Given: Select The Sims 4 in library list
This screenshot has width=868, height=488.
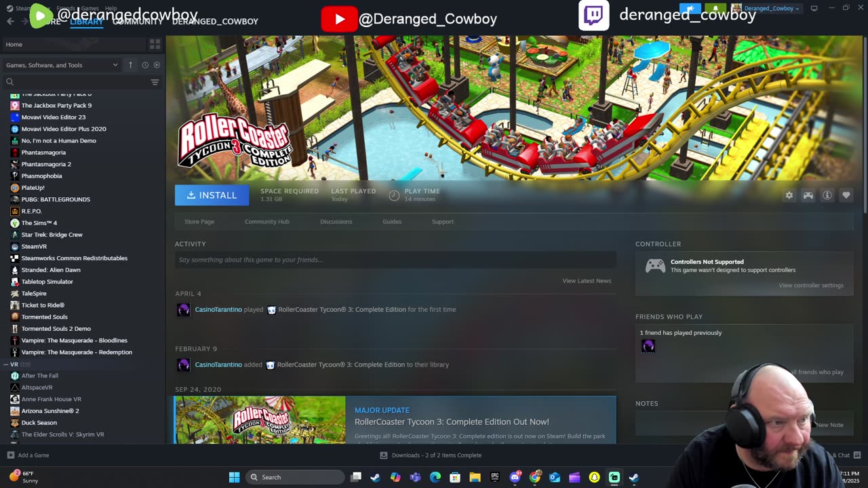Looking at the screenshot, I should (x=39, y=223).
